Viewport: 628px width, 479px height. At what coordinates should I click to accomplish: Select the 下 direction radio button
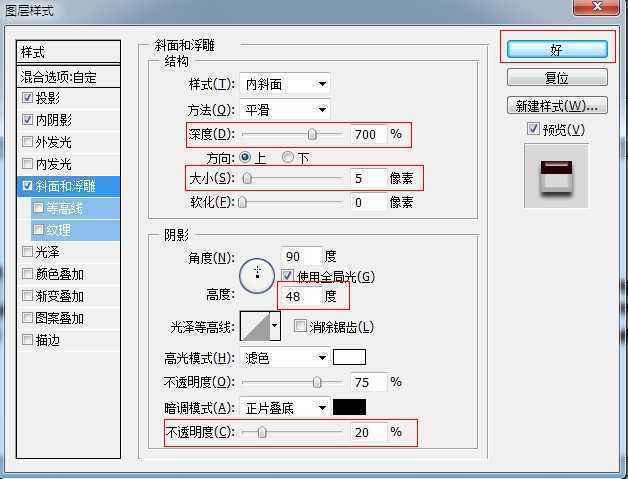click(x=288, y=157)
